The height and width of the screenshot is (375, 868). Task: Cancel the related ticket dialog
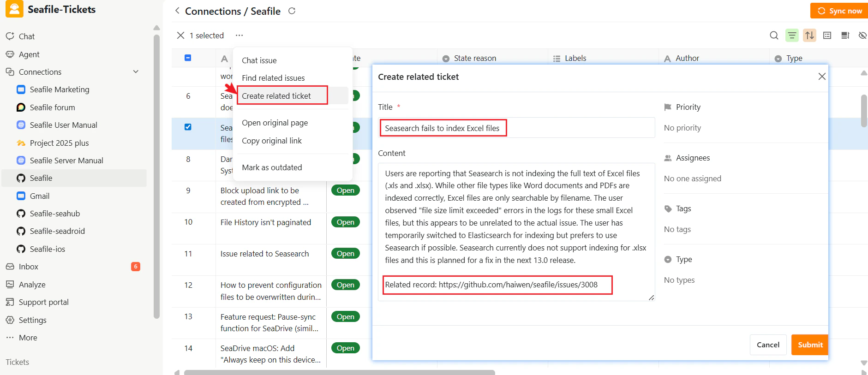point(768,345)
